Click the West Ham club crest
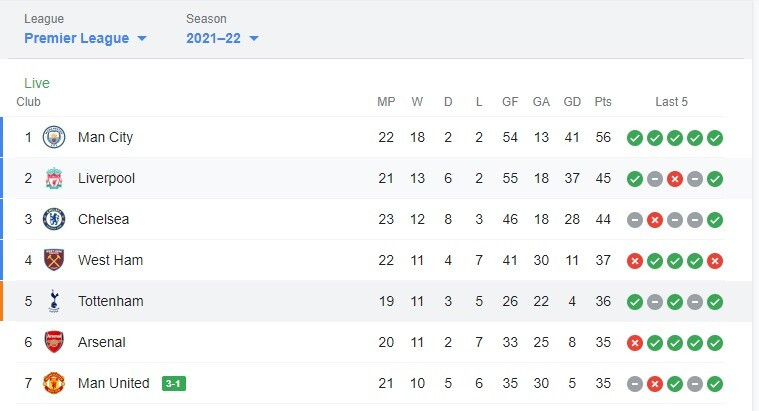The height and width of the screenshot is (411, 759). (54, 260)
